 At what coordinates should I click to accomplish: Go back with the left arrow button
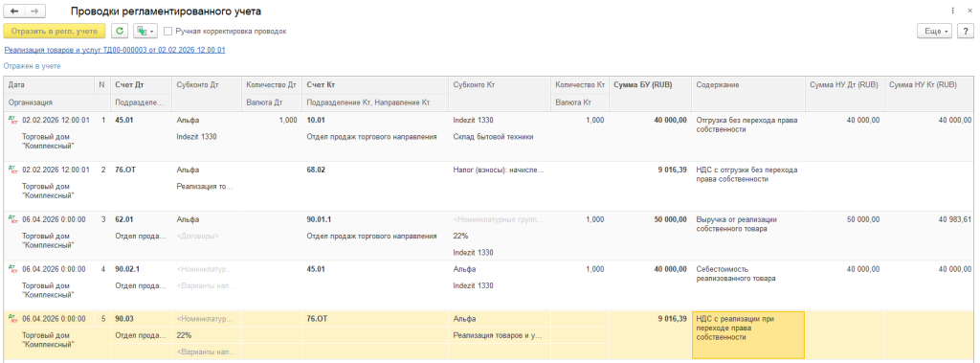coord(14,11)
